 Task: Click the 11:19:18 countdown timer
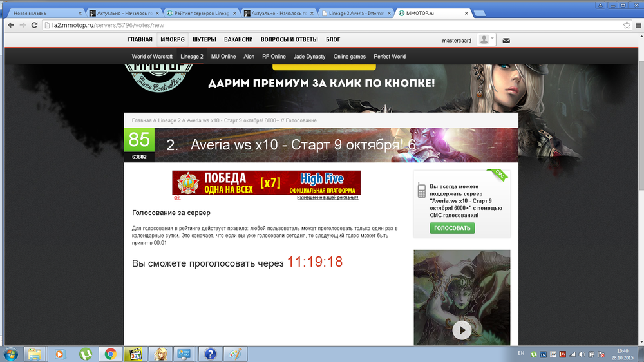[x=315, y=262]
